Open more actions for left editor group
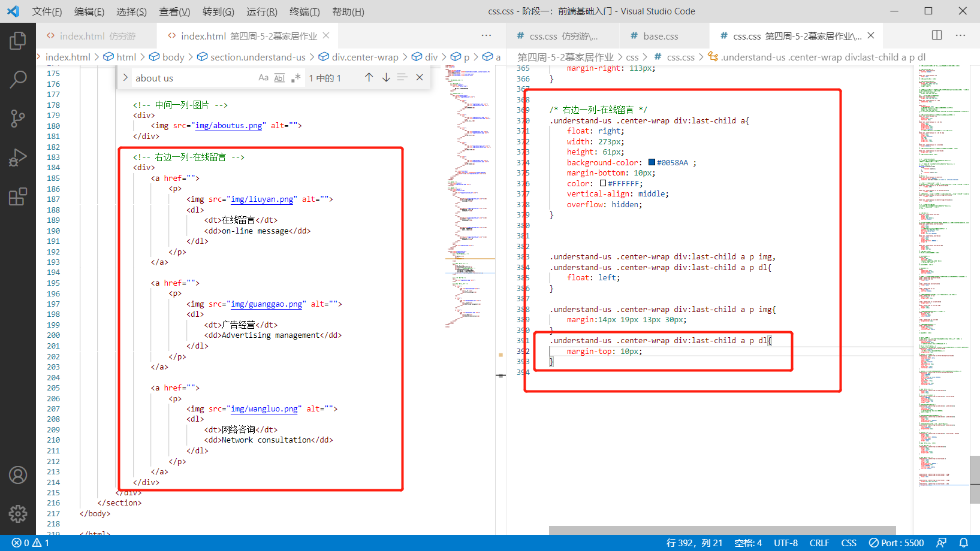The height and width of the screenshot is (551, 980). tap(486, 35)
